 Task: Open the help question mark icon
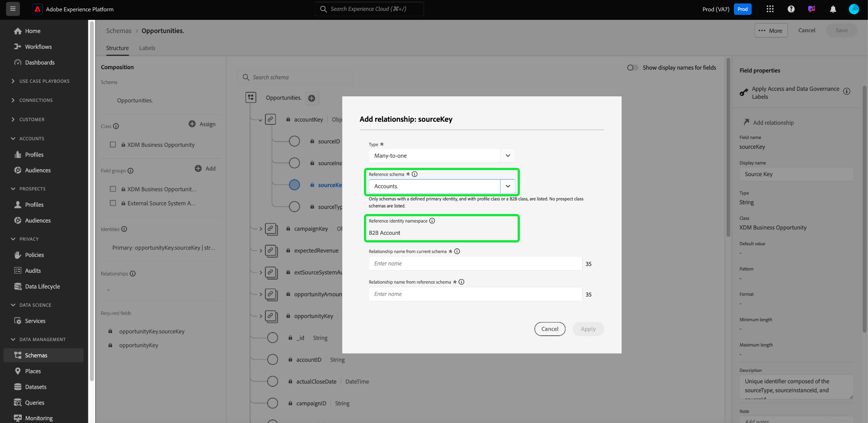pos(791,9)
